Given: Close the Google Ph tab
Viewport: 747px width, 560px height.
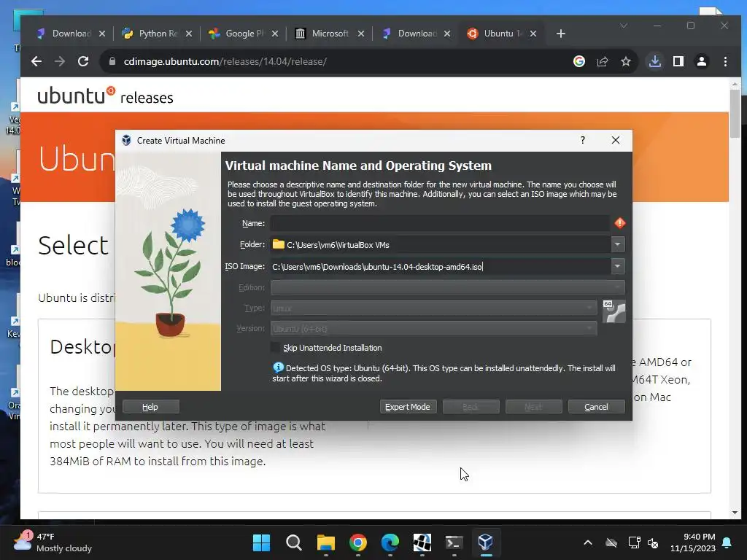Looking at the screenshot, I should tap(275, 34).
